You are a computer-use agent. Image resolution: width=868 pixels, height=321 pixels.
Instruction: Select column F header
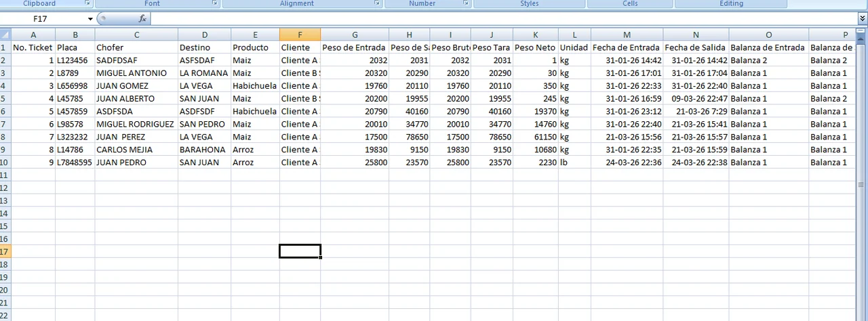(x=300, y=35)
